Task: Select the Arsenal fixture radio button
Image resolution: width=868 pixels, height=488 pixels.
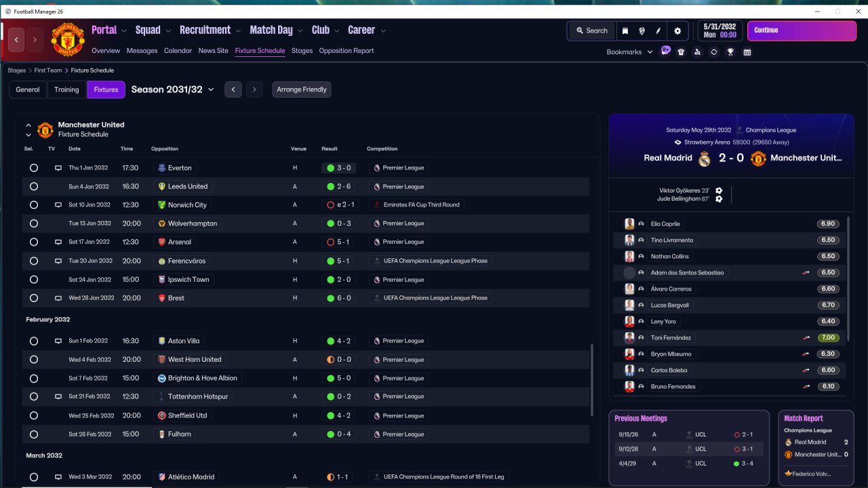Action: click(x=34, y=242)
